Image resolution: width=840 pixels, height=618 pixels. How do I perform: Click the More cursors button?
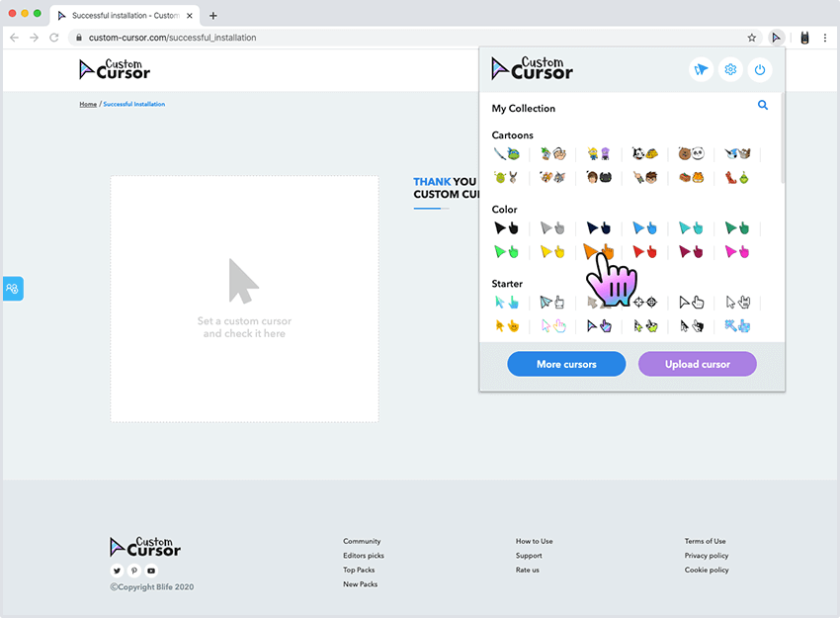(566, 364)
